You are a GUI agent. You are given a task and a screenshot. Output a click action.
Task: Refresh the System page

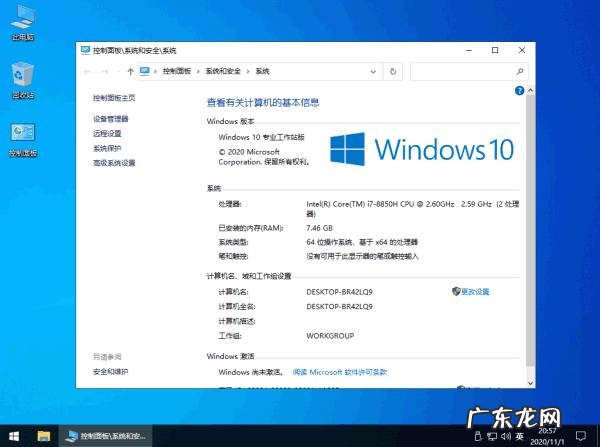[x=393, y=72]
